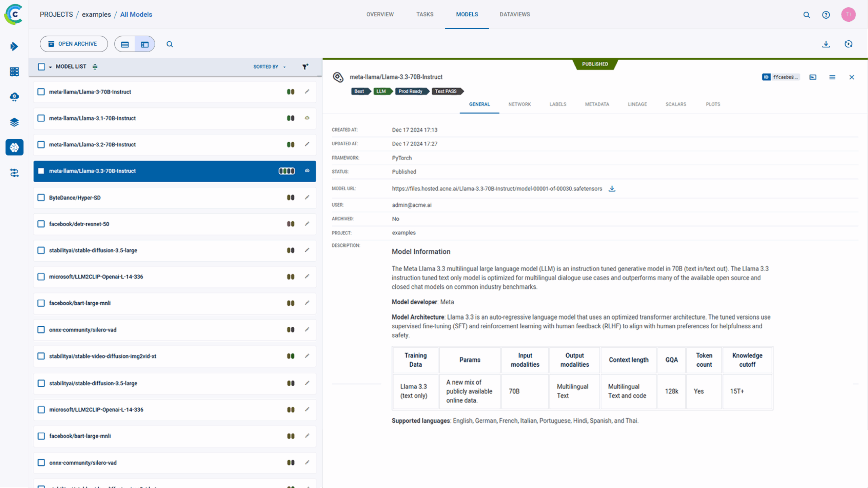Click the green LLM tag
868x488 pixels.
click(381, 91)
